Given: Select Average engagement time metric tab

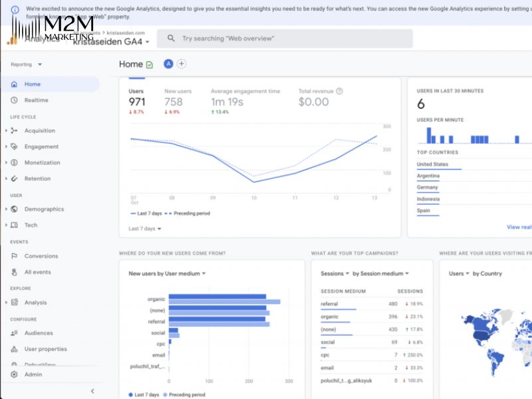Looking at the screenshot, I should click(x=245, y=101).
